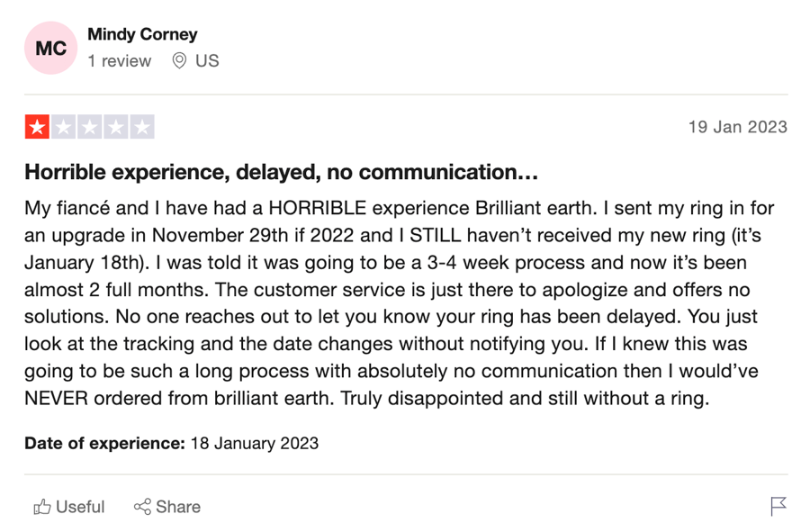This screenshot has height=532, width=810.
Task: Click the red first rating star
Action: click(x=37, y=127)
